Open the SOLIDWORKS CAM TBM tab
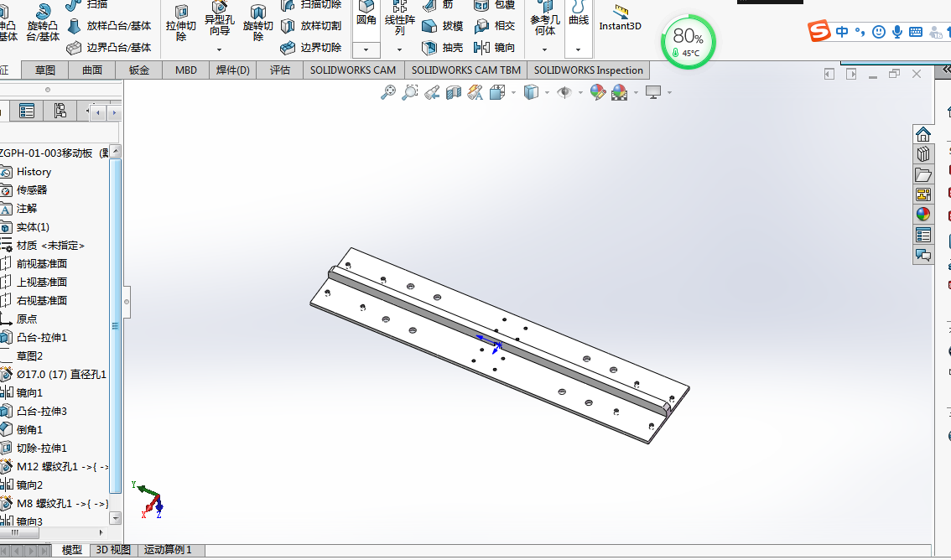 (465, 70)
